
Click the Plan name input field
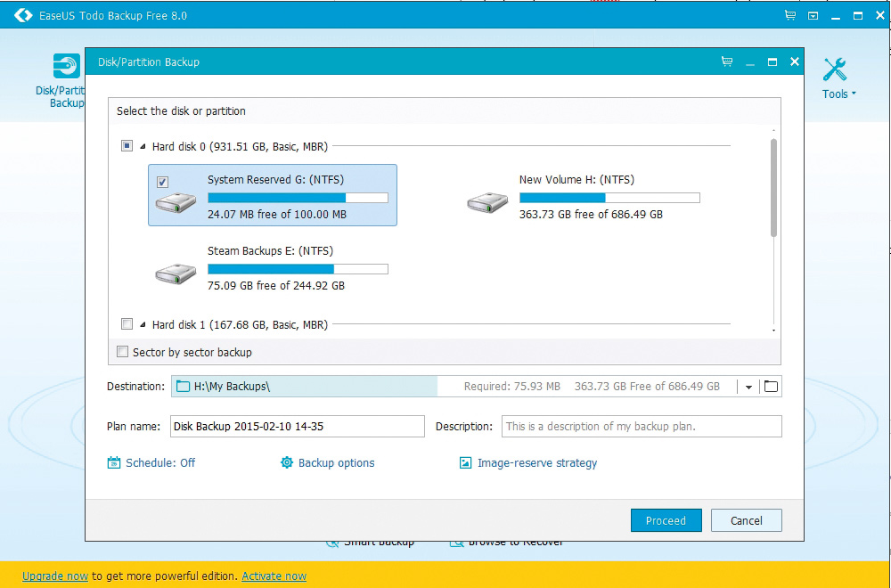click(x=298, y=426)
